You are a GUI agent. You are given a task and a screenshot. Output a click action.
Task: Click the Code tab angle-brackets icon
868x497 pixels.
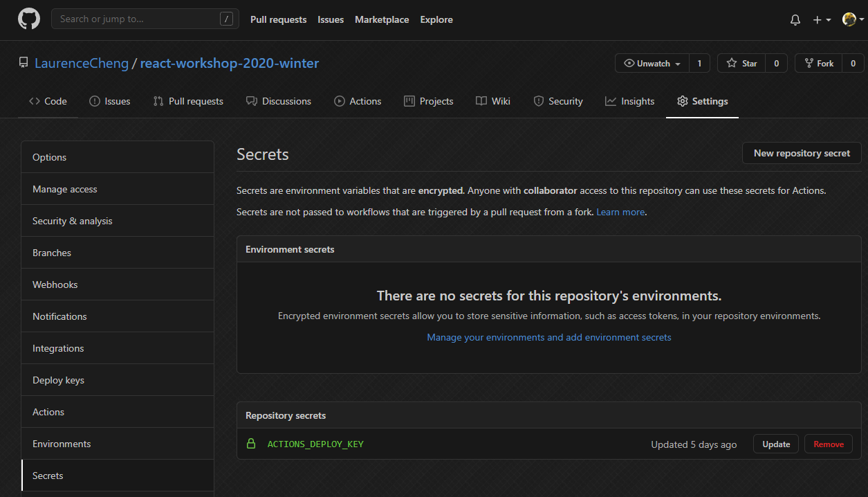click(x=35, y=101)
